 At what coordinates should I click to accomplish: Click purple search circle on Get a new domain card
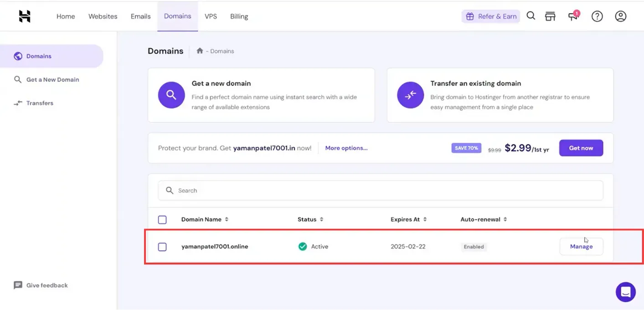171,95
